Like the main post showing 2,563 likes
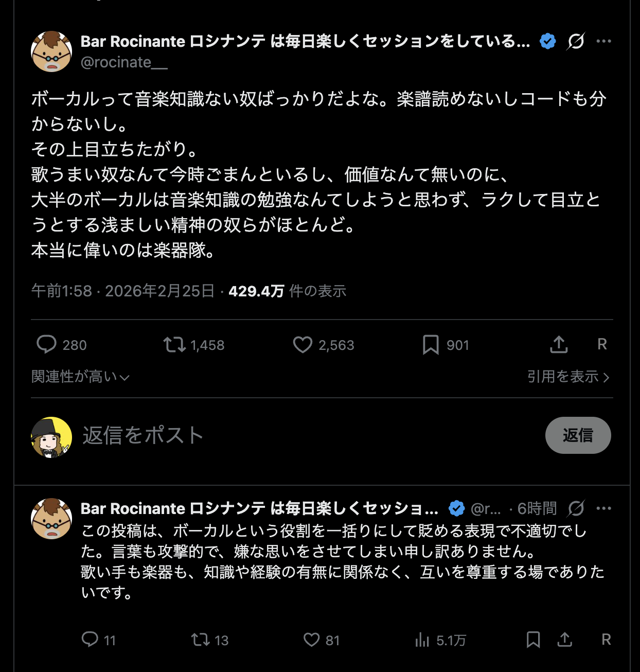Viewport: 640px width, 672px height. click(303, 345)
